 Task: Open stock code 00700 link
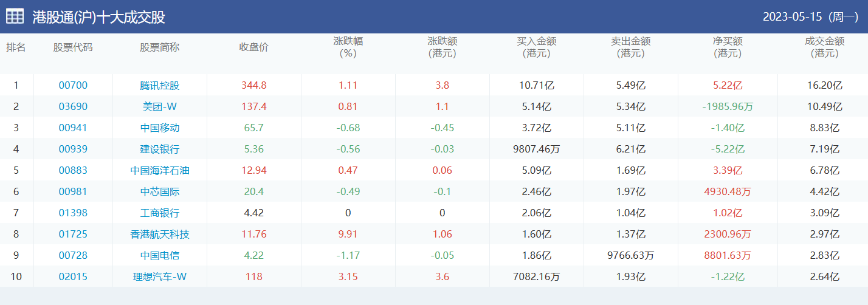click(x=73, y=86)
